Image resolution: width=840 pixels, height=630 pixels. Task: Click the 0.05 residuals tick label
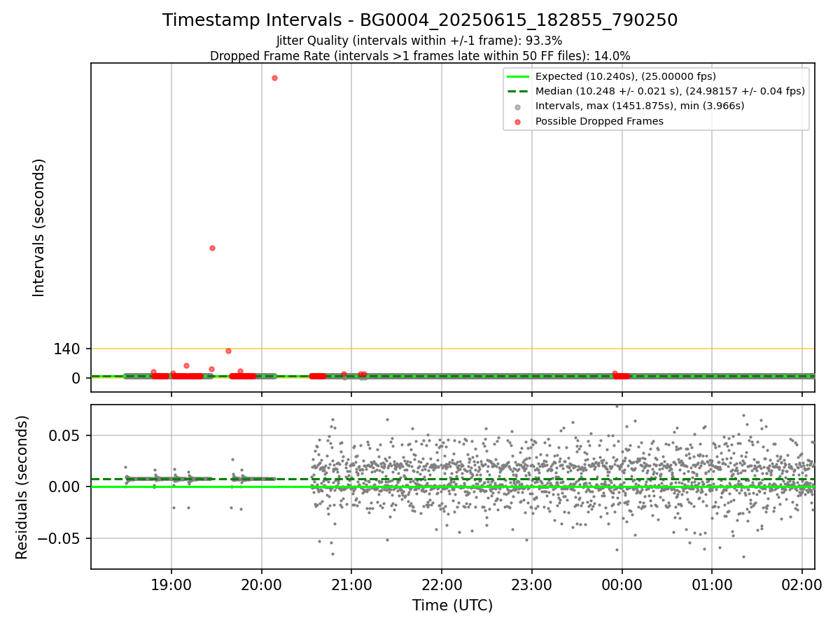(65, 435)
